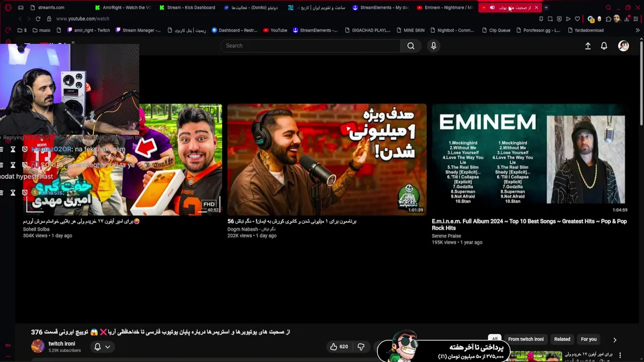Go forward with the browser forward arrow
644x362 pixels.
29,19
